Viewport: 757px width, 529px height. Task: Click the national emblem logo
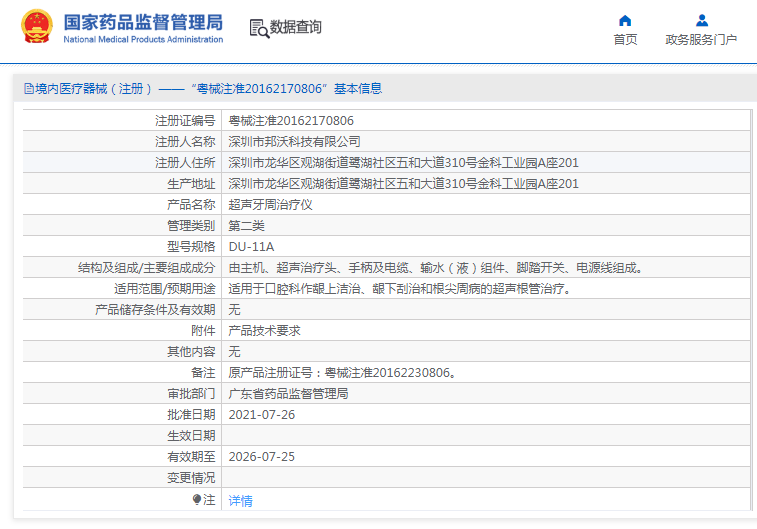click(x=37, y=27)
